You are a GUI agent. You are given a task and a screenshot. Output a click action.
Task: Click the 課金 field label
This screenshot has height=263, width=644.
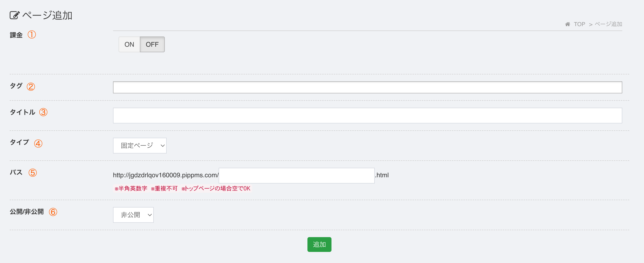pyautogui.click(x=16, y=35)
